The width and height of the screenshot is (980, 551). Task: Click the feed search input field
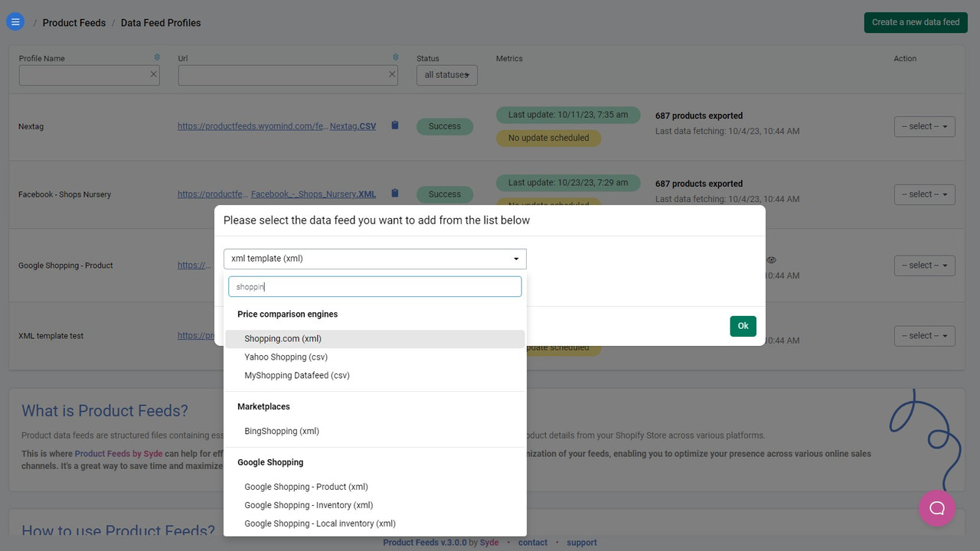tap(374, 285)
